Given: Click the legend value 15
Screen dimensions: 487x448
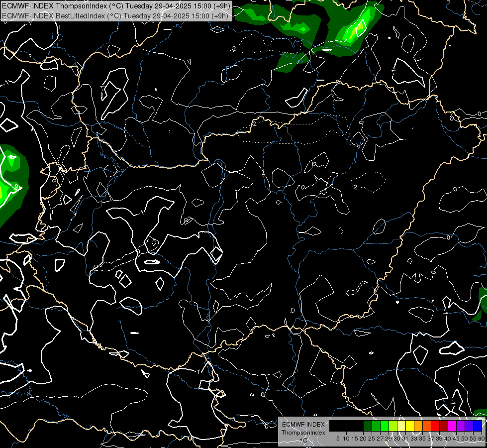Looking at the screenshot, I should [x=355, y=439].
